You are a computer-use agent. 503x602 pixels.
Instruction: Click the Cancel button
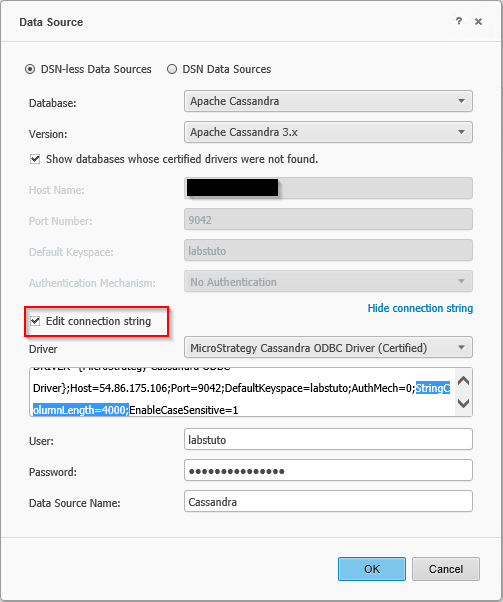pyautogui.click(x=446, y=569)
